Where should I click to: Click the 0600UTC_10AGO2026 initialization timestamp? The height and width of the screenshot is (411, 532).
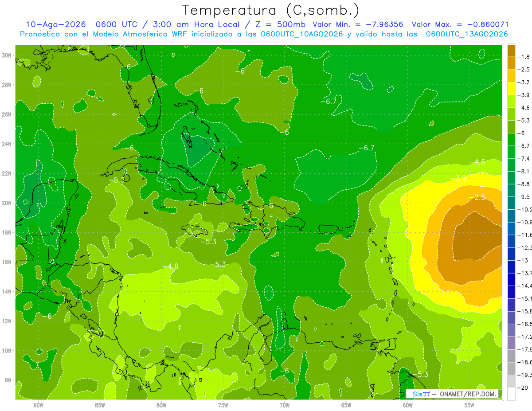pyautogui.click(x=302, y=34)
